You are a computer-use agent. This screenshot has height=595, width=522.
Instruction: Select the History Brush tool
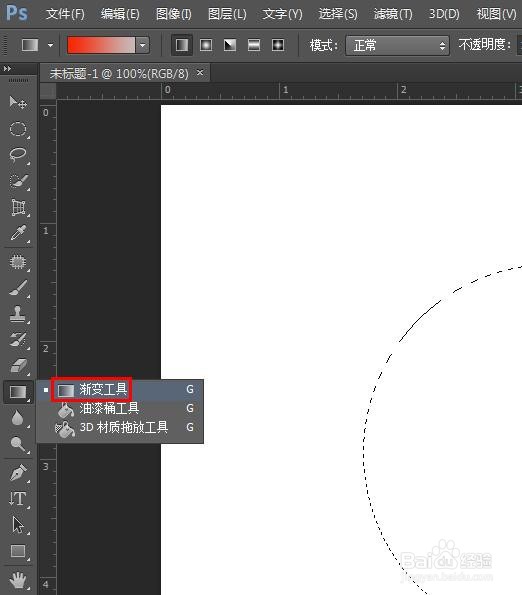(18, 340)
